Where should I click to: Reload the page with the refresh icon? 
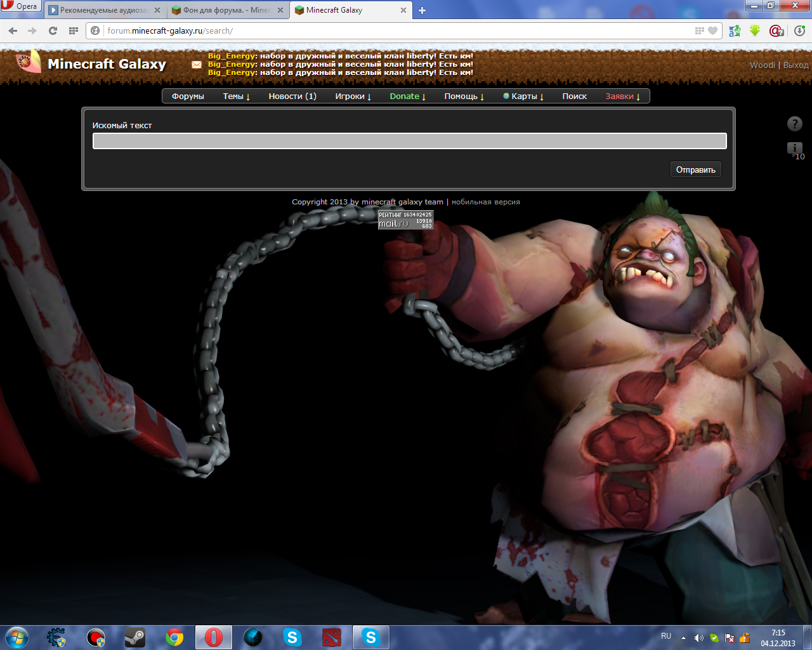pos(53,30)
